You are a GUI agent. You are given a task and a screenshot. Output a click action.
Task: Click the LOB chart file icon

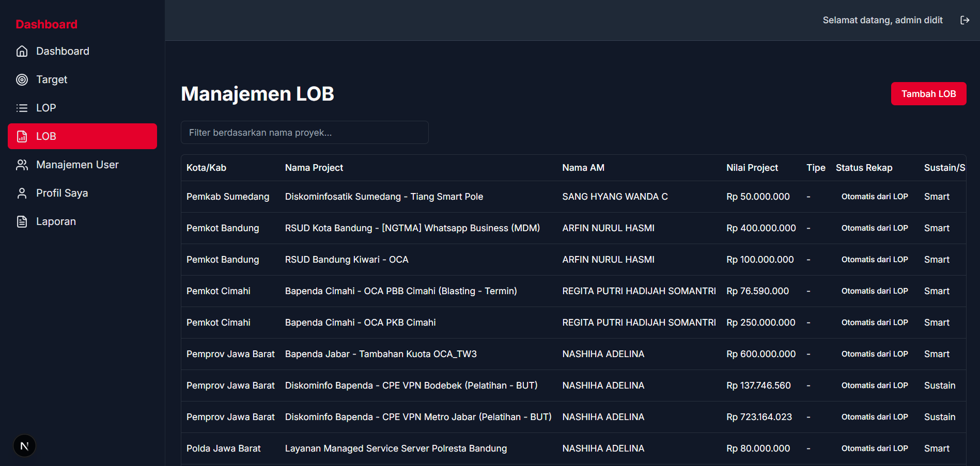point(22,136)
